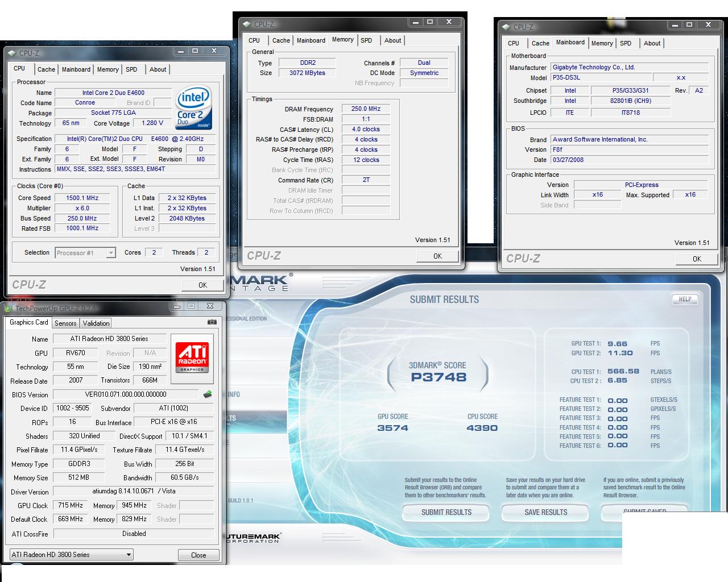Click the memory size 3072 MBytes value
This screenshot has width=728, height=582.
pyautogui.click(x=307, y=73)
